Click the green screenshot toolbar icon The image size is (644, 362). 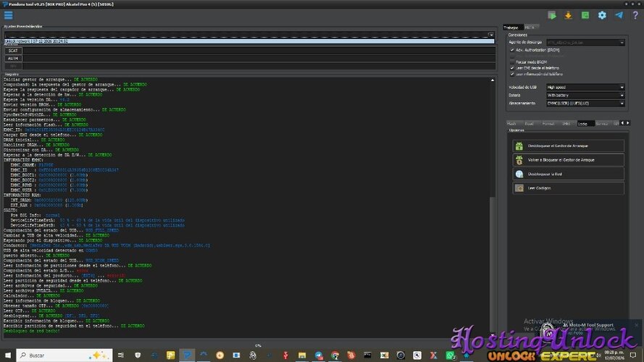coord(585,15)
